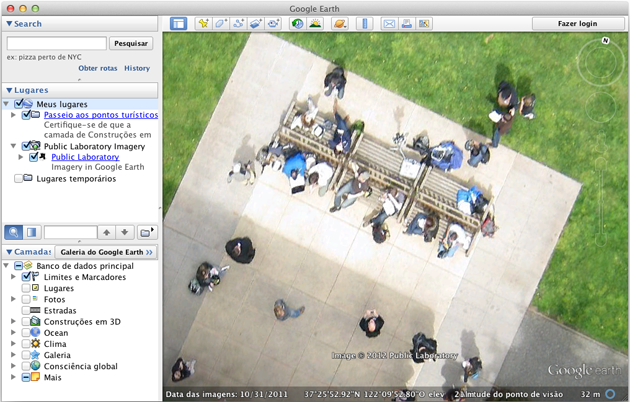
Task: Select the Lugares layer row text
Action: click(x=59, y=288)
